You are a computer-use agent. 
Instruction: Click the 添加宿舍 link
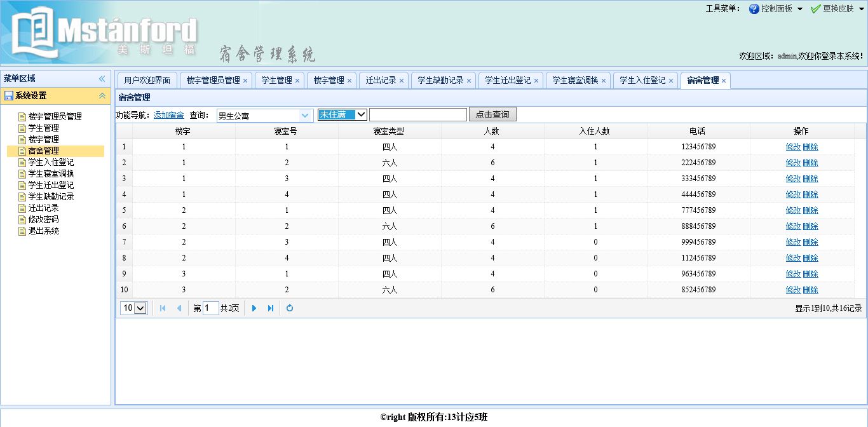click(168, 115)
